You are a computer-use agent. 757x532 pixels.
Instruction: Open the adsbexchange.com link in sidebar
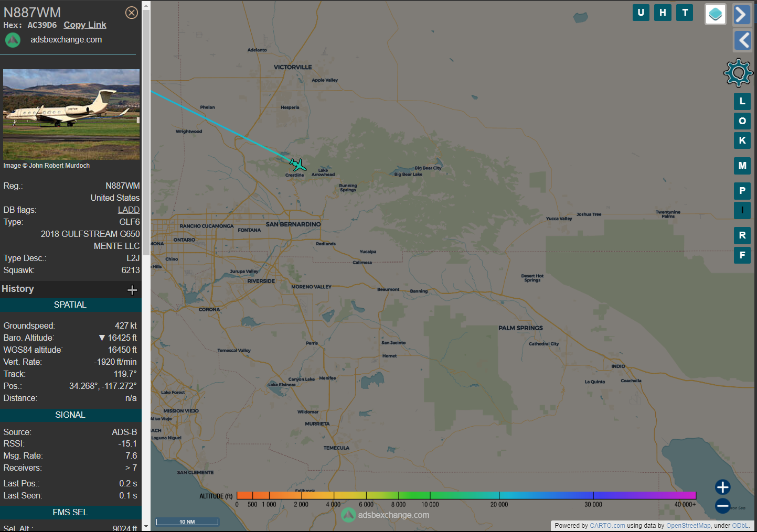click(66, 40)
